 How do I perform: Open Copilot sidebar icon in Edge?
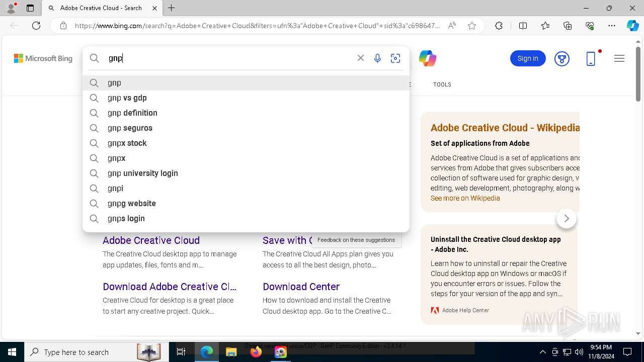click(632, 26)
